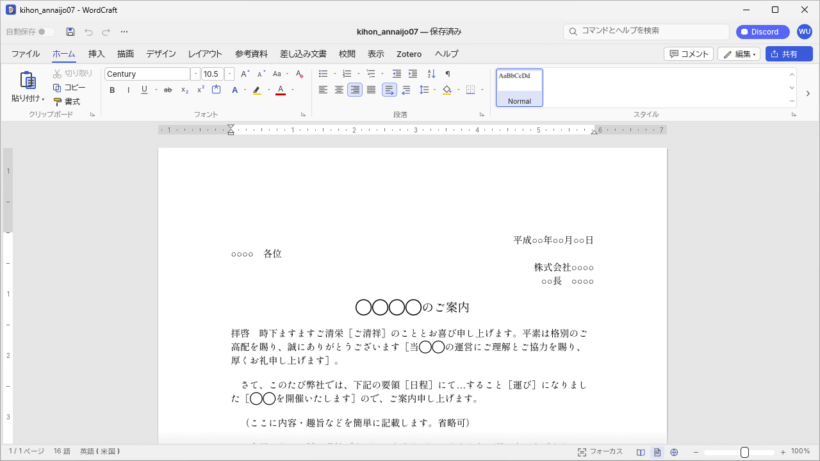Apply the red font color

pyautogui.click(x=281, y=90)
